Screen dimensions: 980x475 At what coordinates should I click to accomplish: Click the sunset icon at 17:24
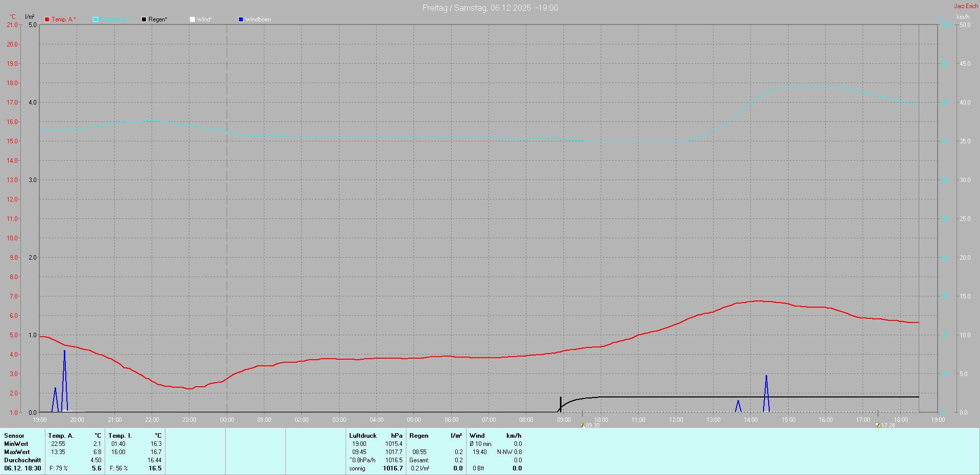coord(878,424)
